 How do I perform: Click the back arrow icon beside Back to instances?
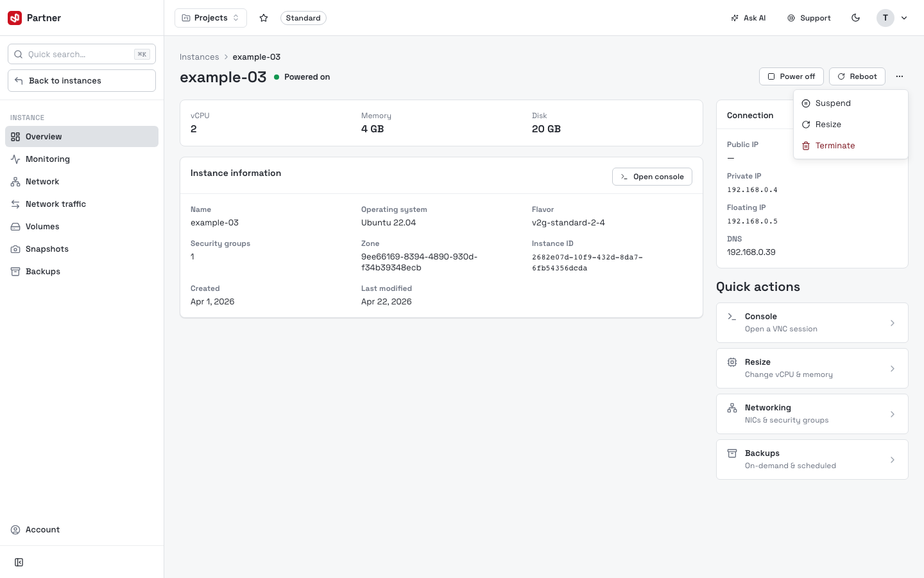[19, 81]
